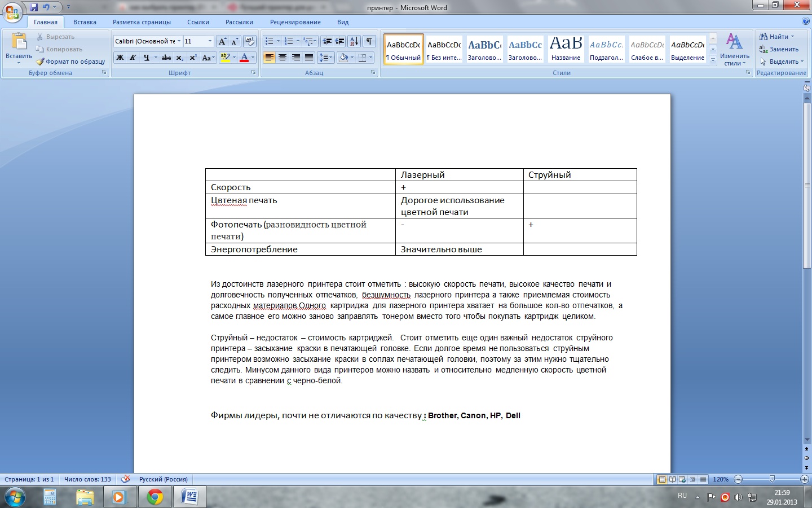The width and height of the screenshot is (812, 508).
Task: Switch to draft view
Action: tap(703, 479)
